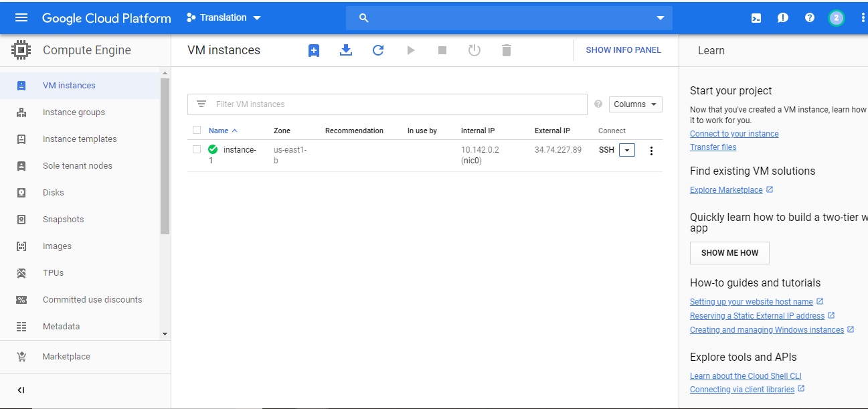Collapse the sidebar with arrow icon
Image resolution: width=868 pixels, height=409 pixels.
point(21,390)
